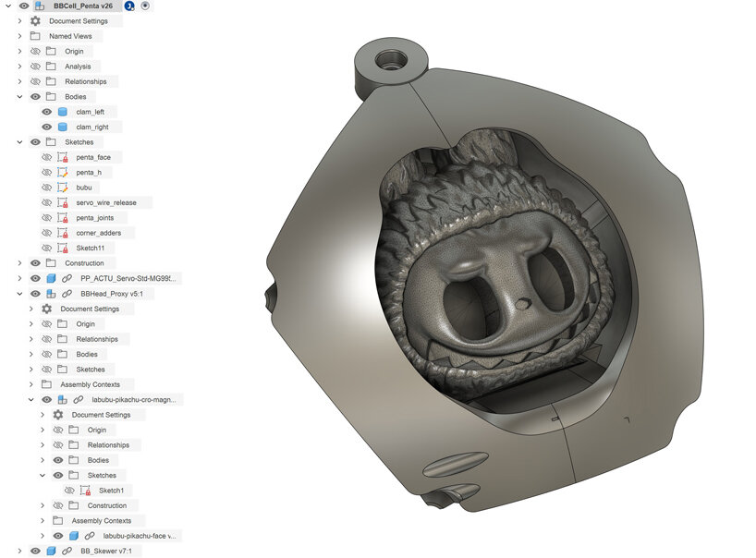This screenshot has height=558, width=756.
Task: Collapse the labubu-pikachu-cro-magn component
Action: coord(30,399)
